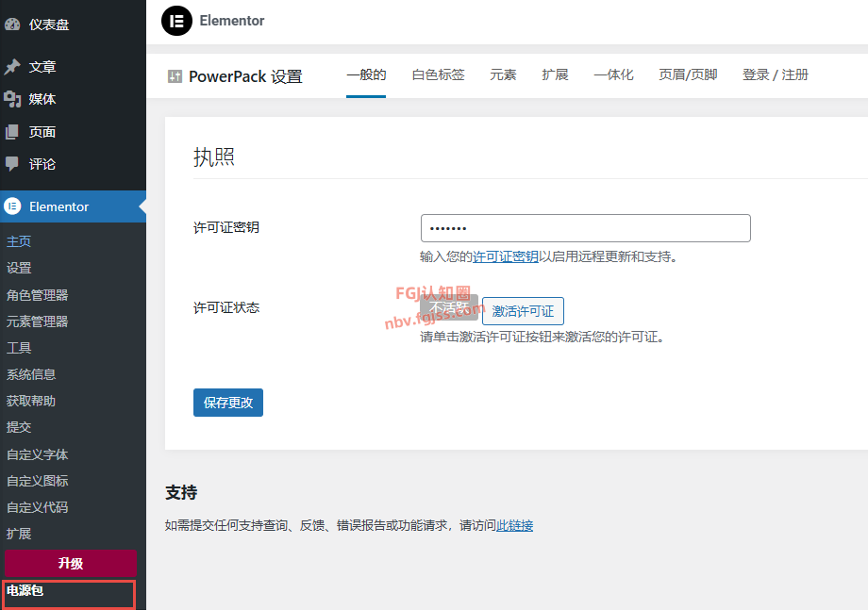Click the media icon beside 媒体
Screen dimensions: 868x610
click(x=12, y=99)
